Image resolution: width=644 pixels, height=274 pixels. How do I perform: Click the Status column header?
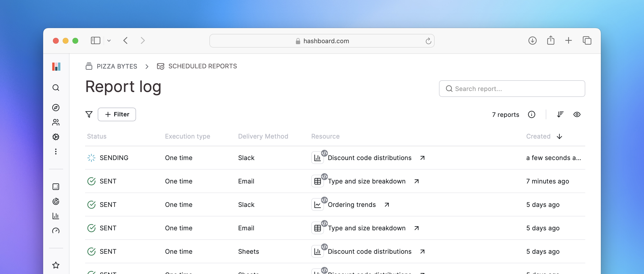coord(97,136)
